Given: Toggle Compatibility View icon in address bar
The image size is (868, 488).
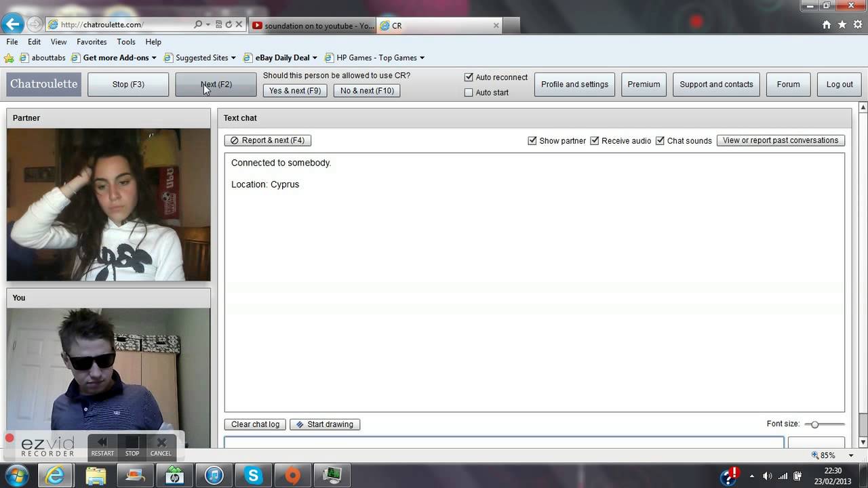Looking at the screenshot, I should [x=218, y=24].
